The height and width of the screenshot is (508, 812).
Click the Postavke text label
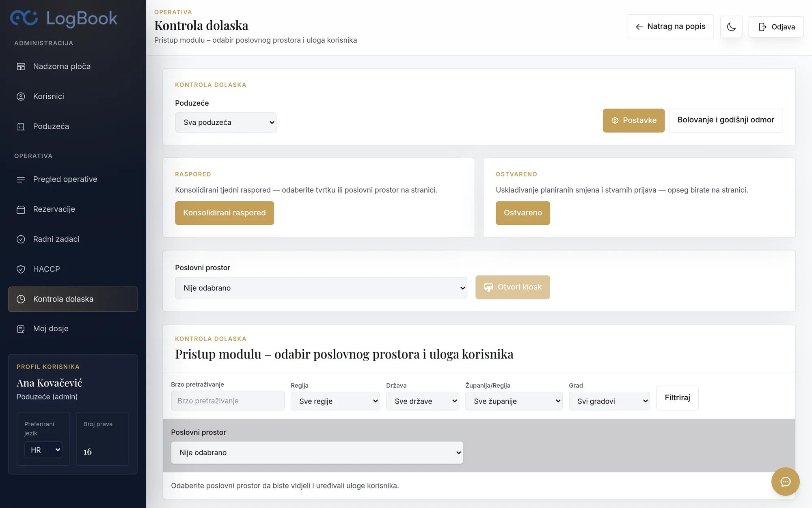[640, 120]
